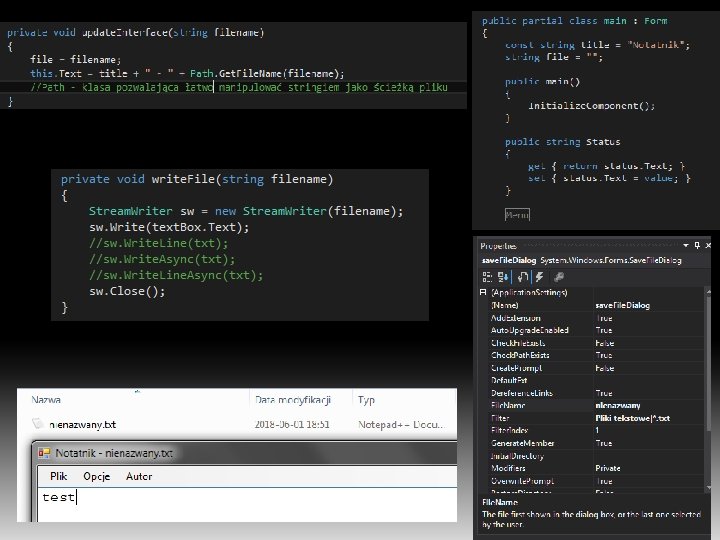
Task: Click True value of GenerateMember
Action: pos(604,443)
